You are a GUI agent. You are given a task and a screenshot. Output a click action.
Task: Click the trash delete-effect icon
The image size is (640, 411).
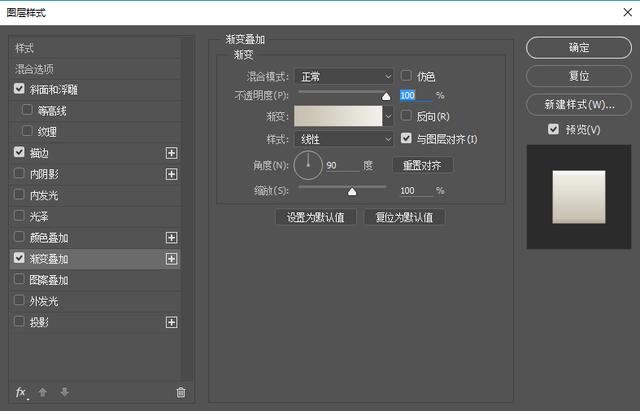coord(180,392)
